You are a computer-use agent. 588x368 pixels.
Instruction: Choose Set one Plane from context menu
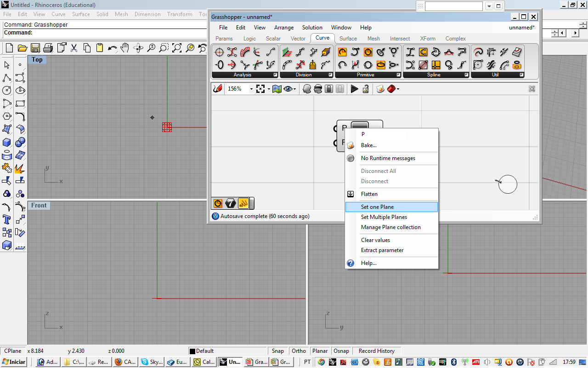(391, 207)
